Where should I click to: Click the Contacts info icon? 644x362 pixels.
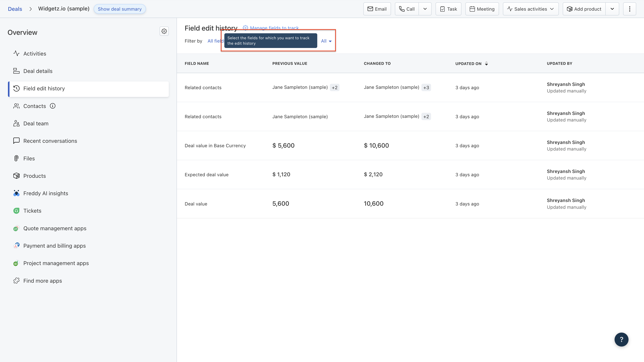(52, 106)
